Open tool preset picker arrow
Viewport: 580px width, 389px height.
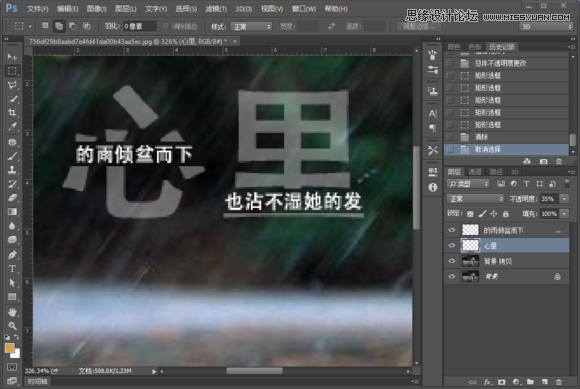click(30, 27)
